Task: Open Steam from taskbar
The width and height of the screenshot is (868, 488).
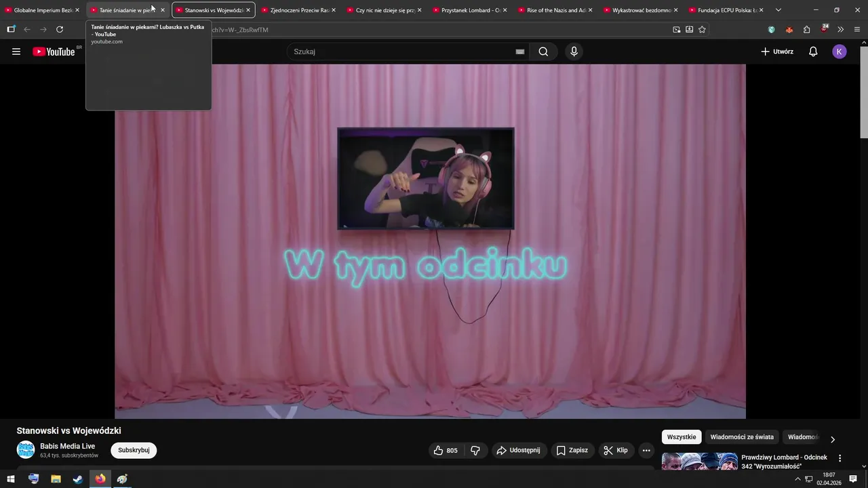Action: (x=78, y=479)
